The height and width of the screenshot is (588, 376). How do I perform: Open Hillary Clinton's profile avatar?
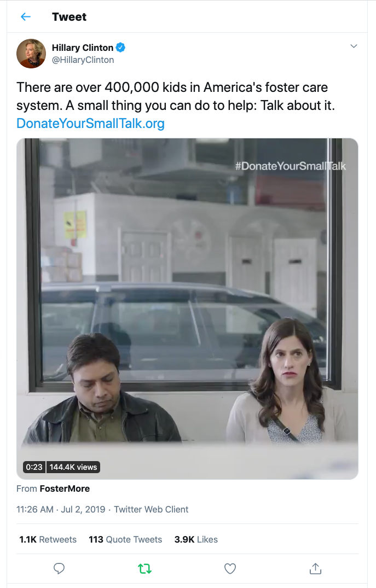click(x=31, y=53)
